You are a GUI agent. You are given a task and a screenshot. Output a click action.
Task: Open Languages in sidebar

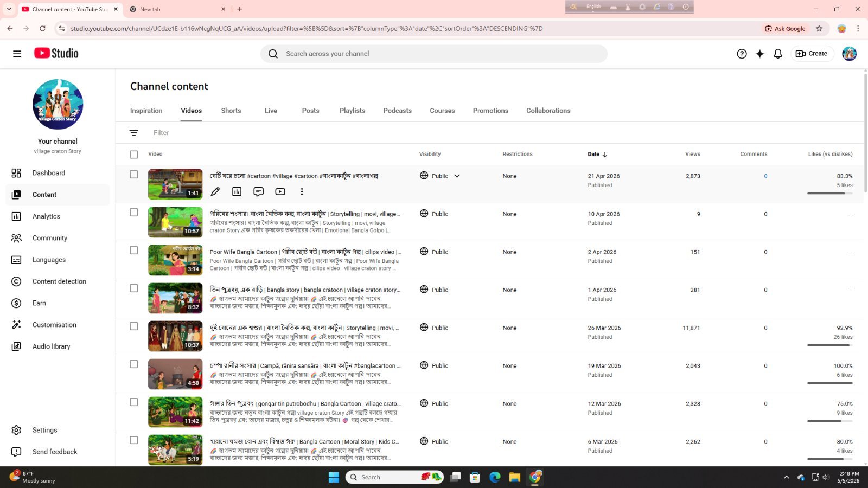pos(58,260)
